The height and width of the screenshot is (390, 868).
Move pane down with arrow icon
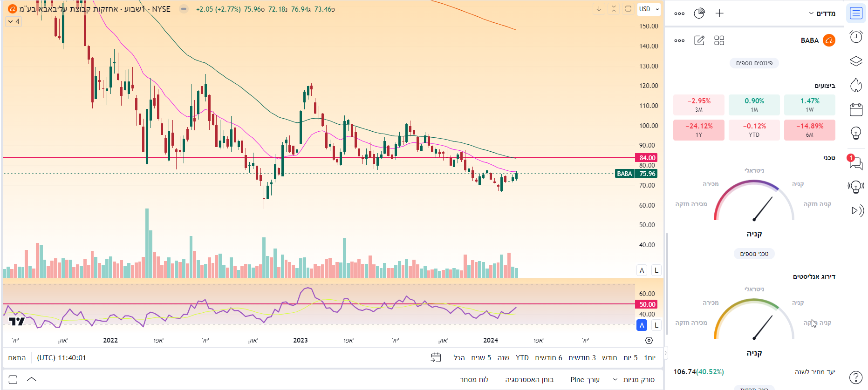(599, 9)
